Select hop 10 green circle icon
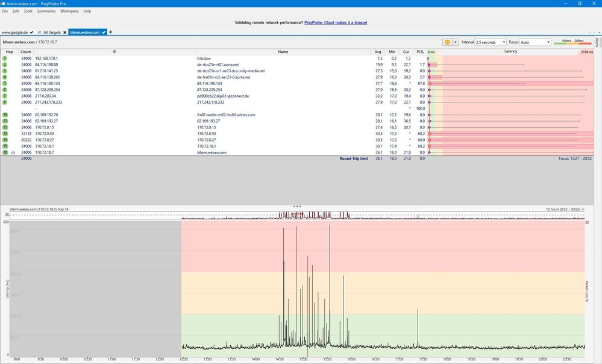The width and height of the screenshot is (602, 364). (x=5, y=115)
